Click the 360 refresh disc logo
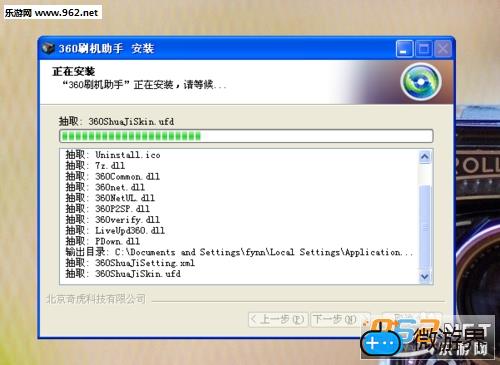This screenshot has width=500, height=365. coord(421,82)
